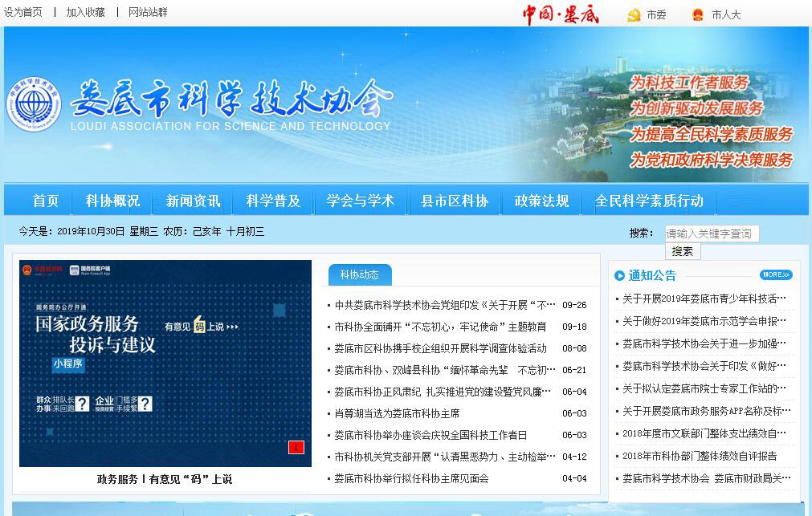
Task: Click the association round logo emblem
Action: pos(34,104)
